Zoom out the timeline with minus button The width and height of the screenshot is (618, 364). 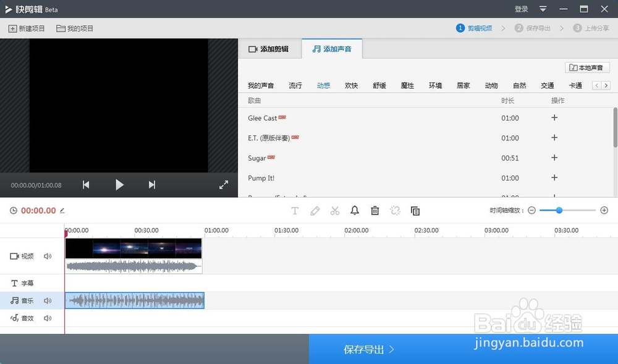(x=531, y=210)
